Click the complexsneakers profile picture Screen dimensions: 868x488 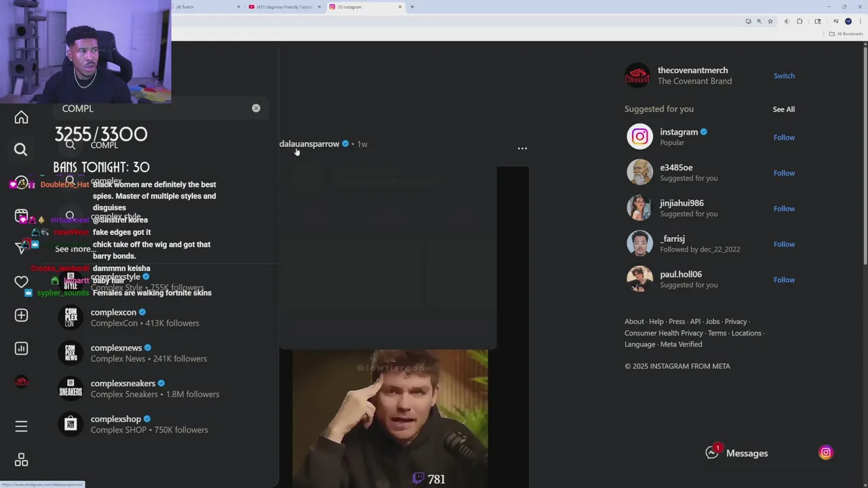click(x=71, y=388)
